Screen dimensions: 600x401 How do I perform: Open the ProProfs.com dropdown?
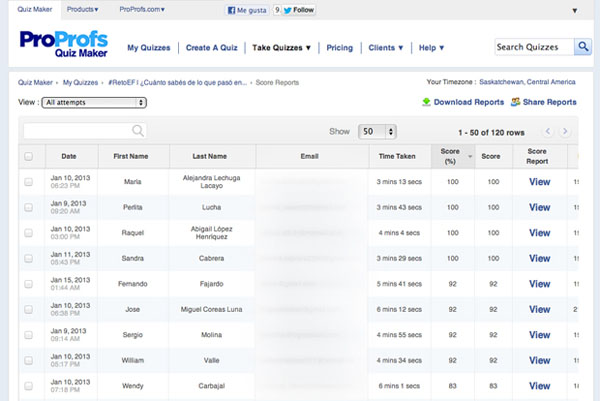pos(142,9)
